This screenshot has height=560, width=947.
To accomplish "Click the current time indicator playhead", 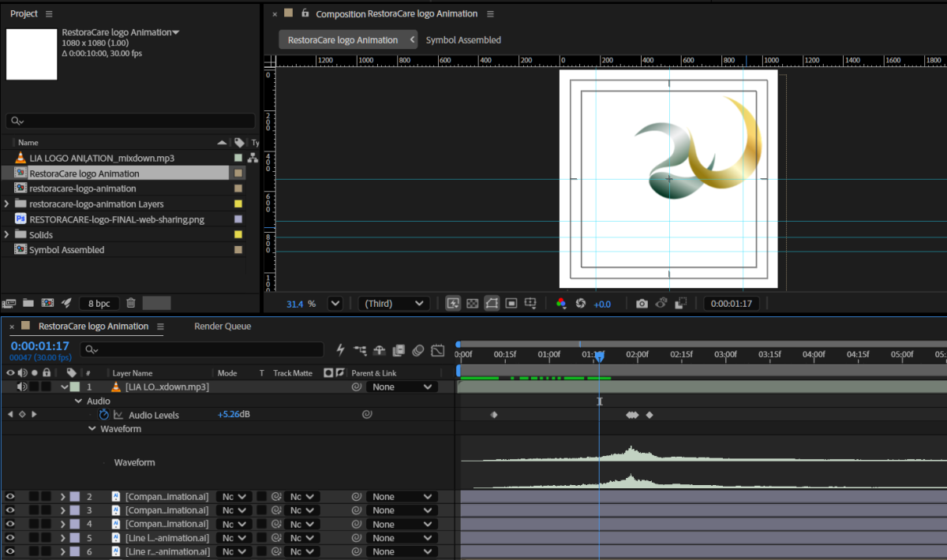I will [599, 357].
